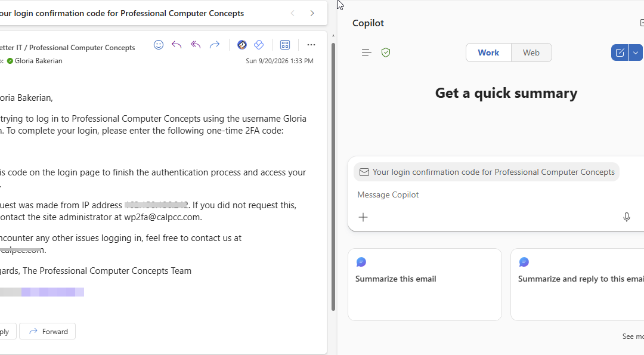Reply all to the email
Viewport: 644px width, 355px height.
tap(196, 45)
